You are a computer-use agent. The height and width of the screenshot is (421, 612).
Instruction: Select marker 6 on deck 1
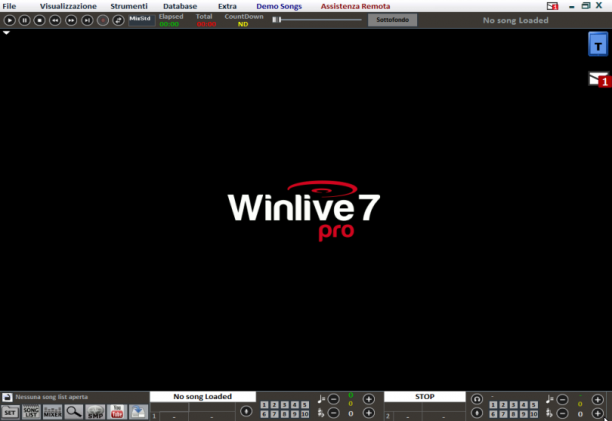tap(264, 414)
